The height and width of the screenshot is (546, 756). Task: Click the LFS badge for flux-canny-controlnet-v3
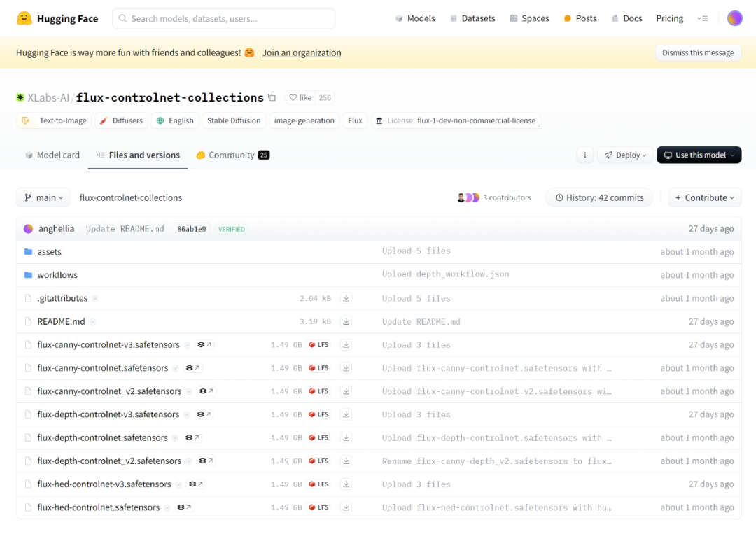(x=318, y=344)
